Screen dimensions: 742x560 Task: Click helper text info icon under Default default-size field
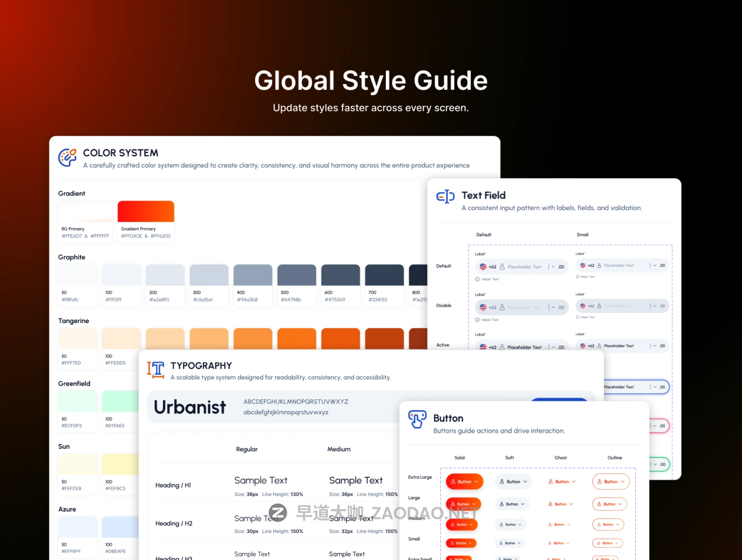point(477,279)
